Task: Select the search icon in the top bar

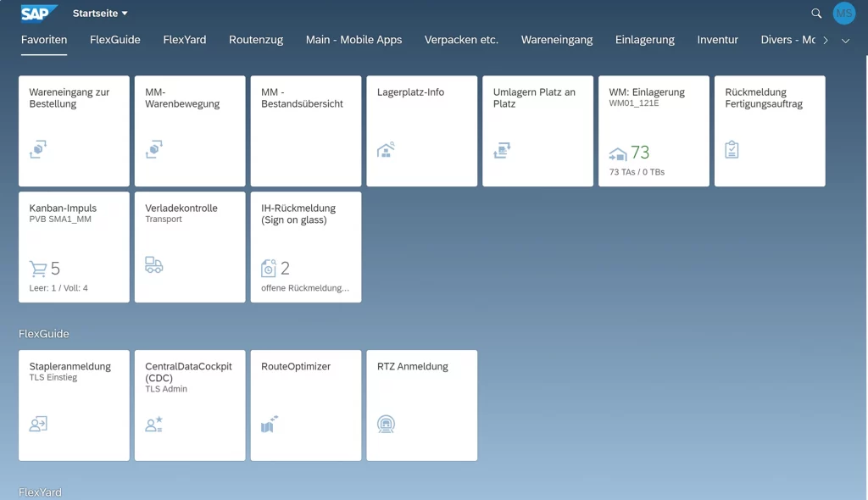Action: pyautogui.click(x=815, y=13)
